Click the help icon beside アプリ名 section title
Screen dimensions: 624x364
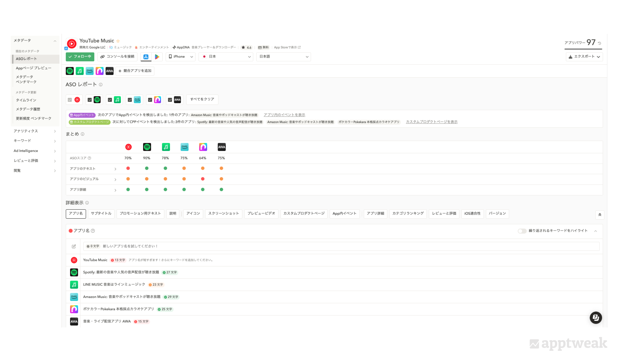pos(93,231)
